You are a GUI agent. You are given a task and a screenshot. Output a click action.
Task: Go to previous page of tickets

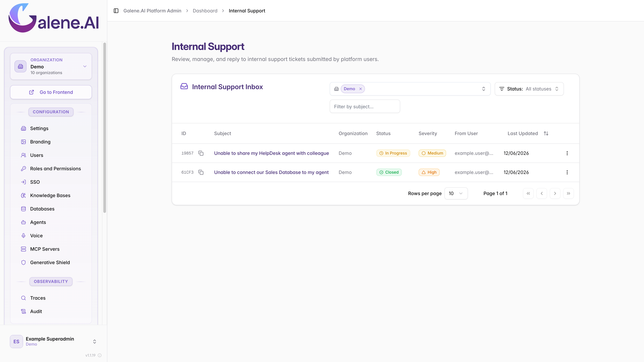[542, 193]
